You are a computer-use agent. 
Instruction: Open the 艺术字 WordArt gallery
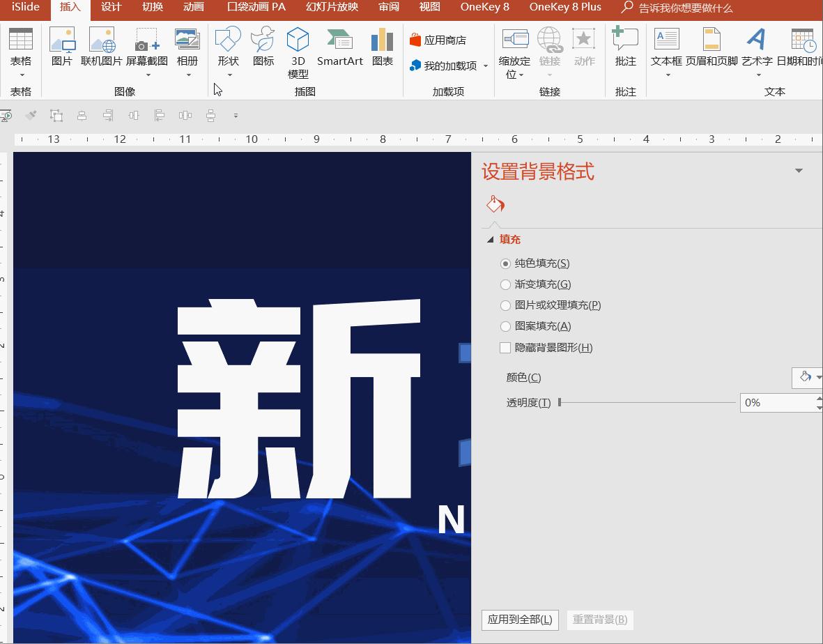757,47
